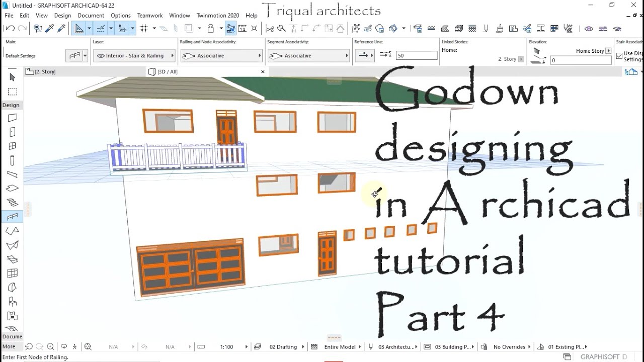Close the 3D / All tab
The width and height of the screenshot is (644, 362).
pyautogui.click(x=263, y=71)
